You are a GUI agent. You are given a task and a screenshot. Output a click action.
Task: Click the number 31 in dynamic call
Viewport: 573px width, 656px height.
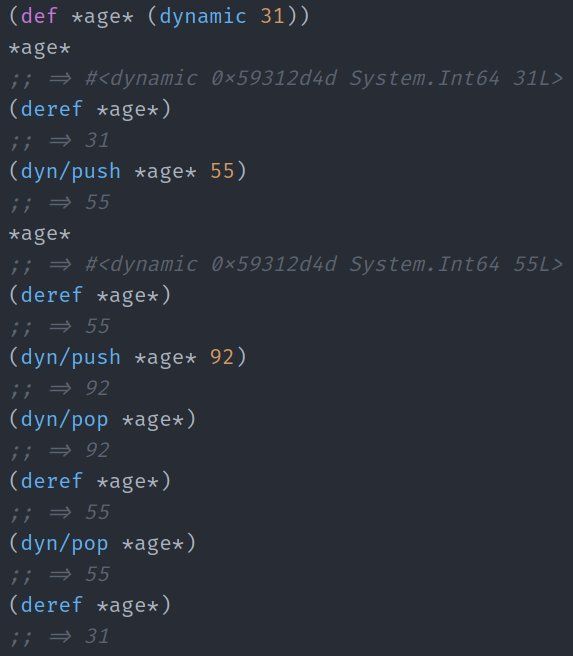273,16
